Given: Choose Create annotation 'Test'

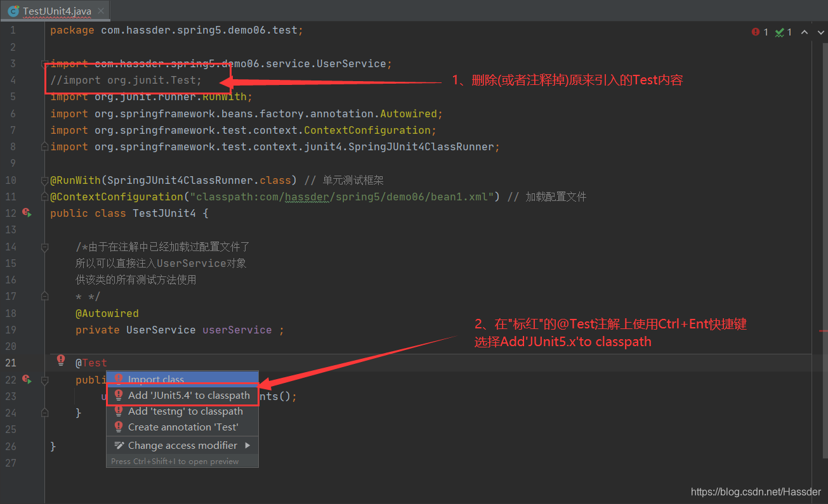Looking at the screenshot, I should [182, 427].
